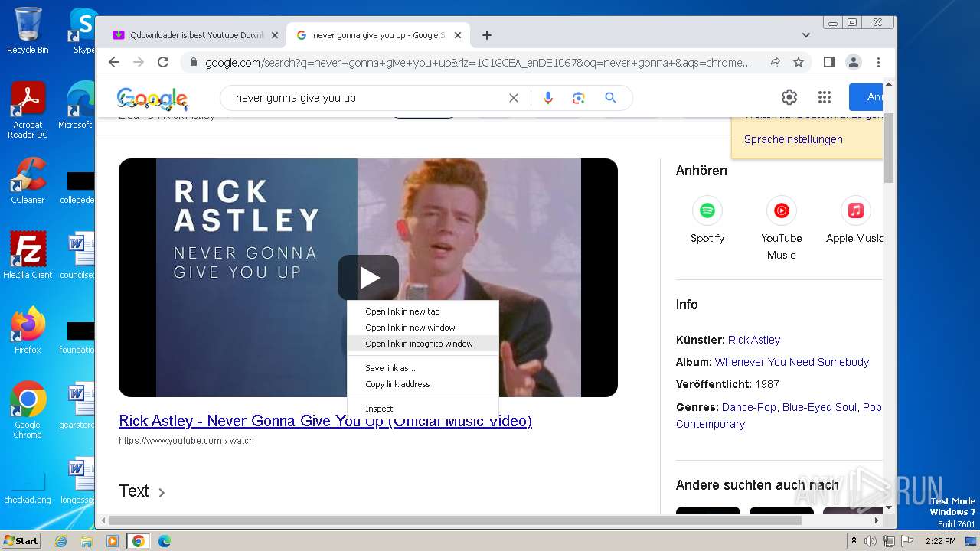Open Chrome side panel icon
Screen dimensions: 980x551
(828, 63)
